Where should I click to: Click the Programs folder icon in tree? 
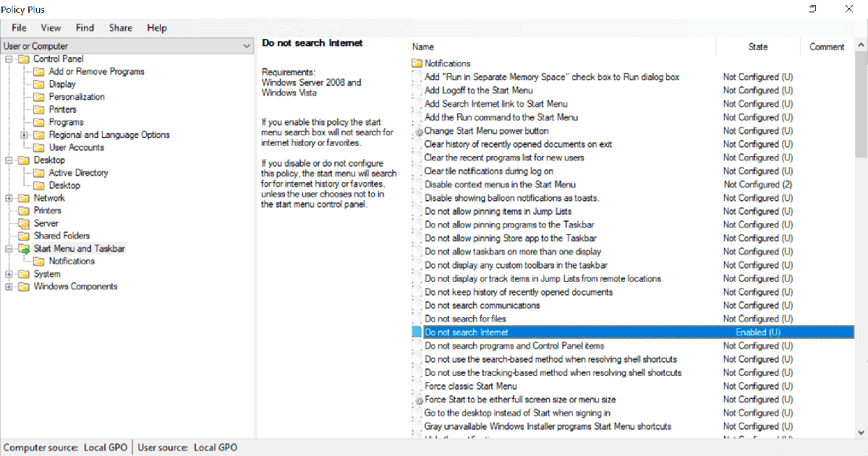(38, 122)
